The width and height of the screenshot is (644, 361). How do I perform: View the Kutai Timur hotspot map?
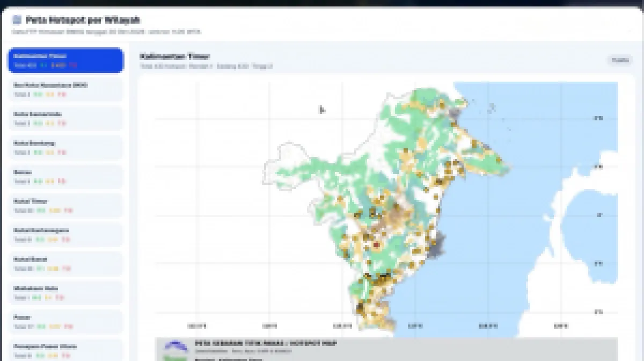click(65, 205)
